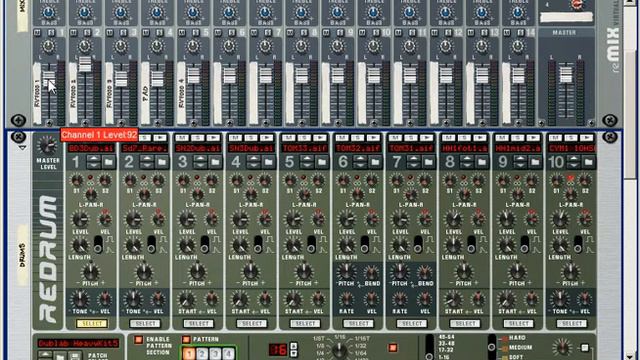Trigger the play button on Redrum channel 6
Viewport: 640px width, 360px height.
[x=373, y=138]
